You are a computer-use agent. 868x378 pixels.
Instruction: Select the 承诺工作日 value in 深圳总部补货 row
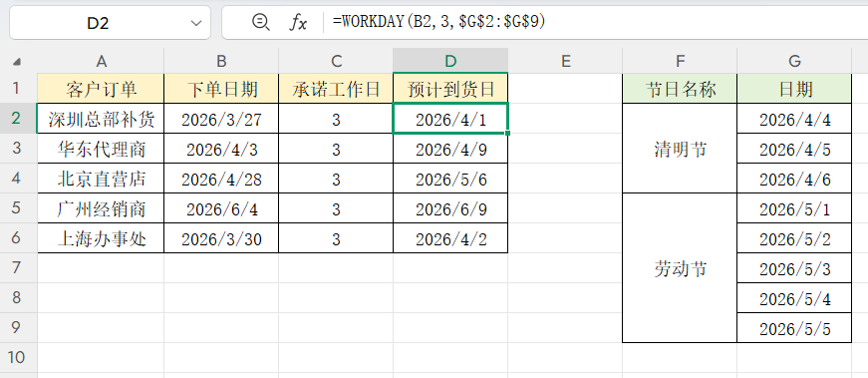click(336, 118)
